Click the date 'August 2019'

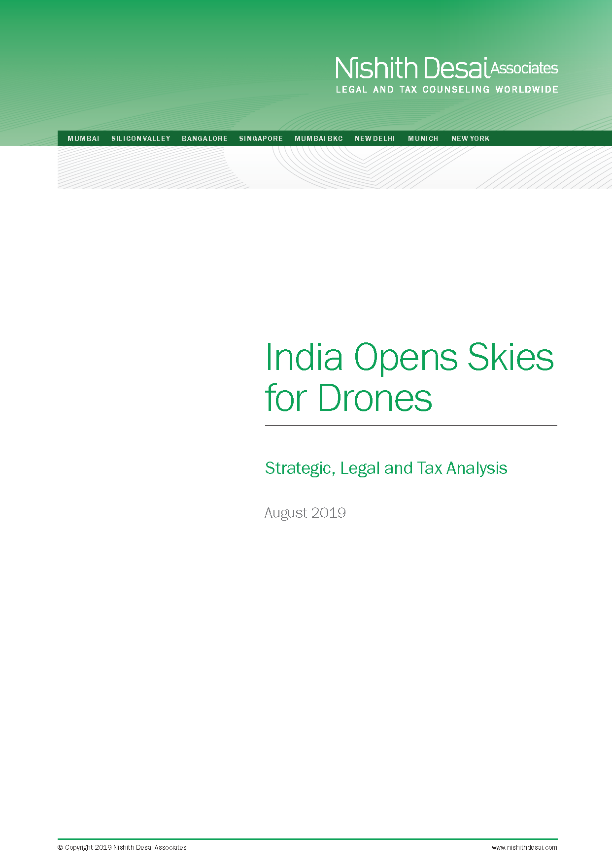306,513
